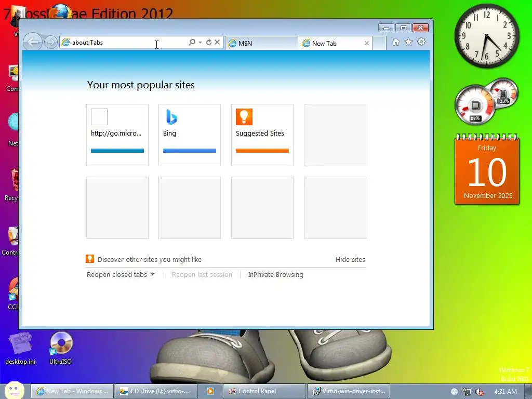Stop loading with the X in address bar
This screenshot has width=532, height=399.
pos(217,42)
